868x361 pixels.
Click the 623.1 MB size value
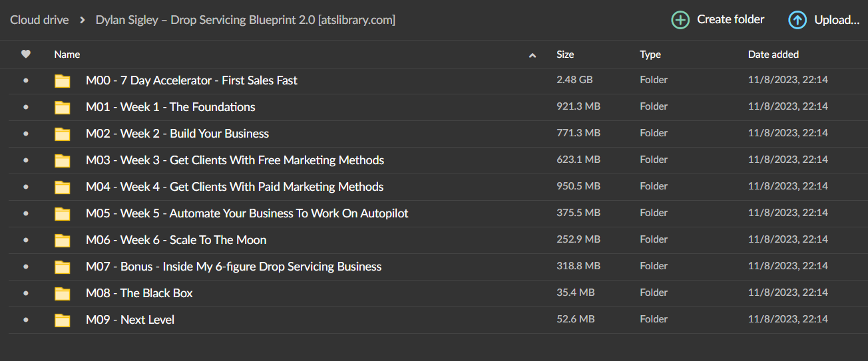coord(578,160)
